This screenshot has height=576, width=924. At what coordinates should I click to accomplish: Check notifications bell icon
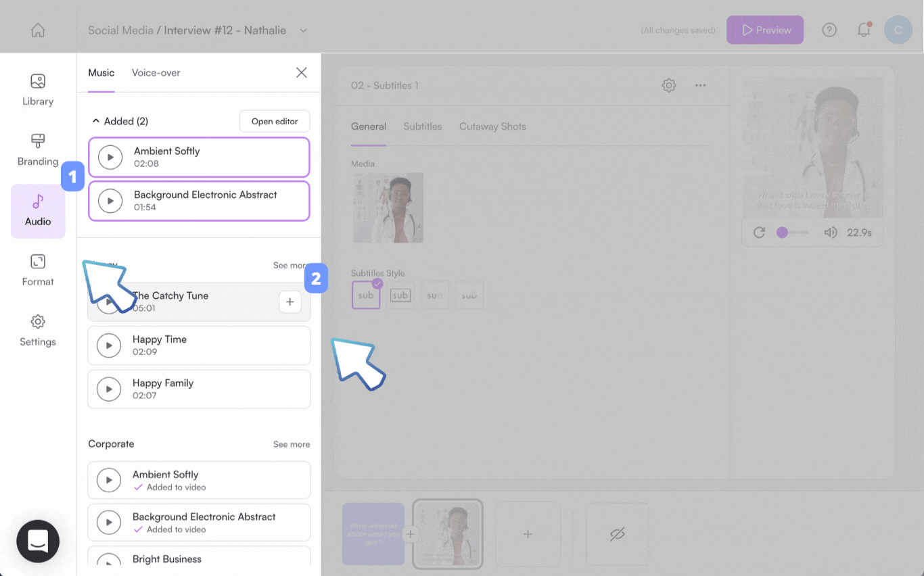864,30
